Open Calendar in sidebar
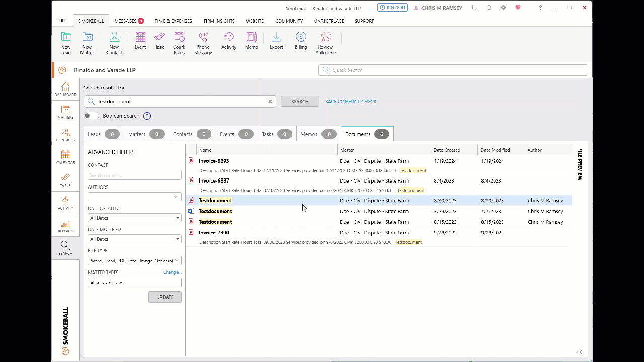Image resolution: width=644 pixels, height=362 pixels. 65,157
